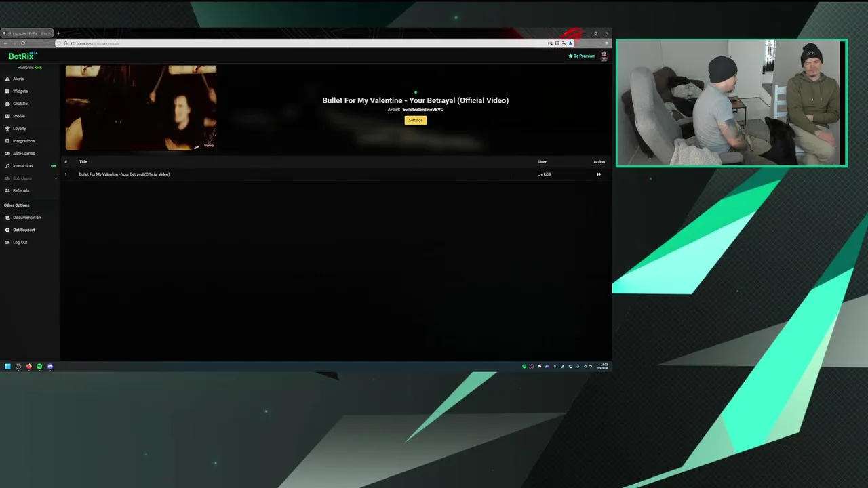This screenshot has height=488, width=868.
Task: Skip the Your Betrayal song
Action: pos(599,174)
